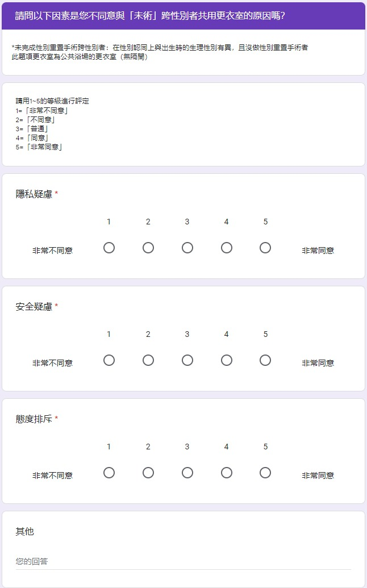Mark rating 5 for 態度排斥
367x588 pixels.
coord(265,473)
